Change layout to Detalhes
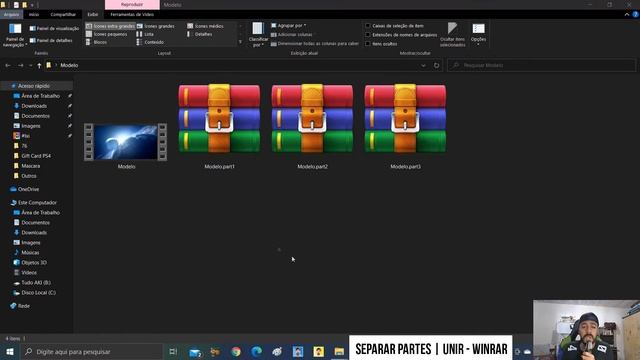The height and width of the screenshot is (360, 640). [x=200, y=34]
